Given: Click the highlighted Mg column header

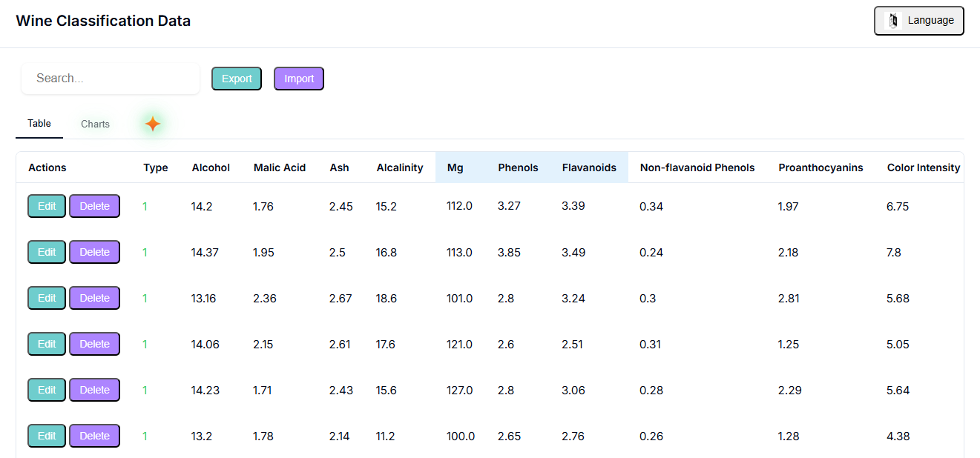Looking at the screenshot, I should tap(456, 167).
